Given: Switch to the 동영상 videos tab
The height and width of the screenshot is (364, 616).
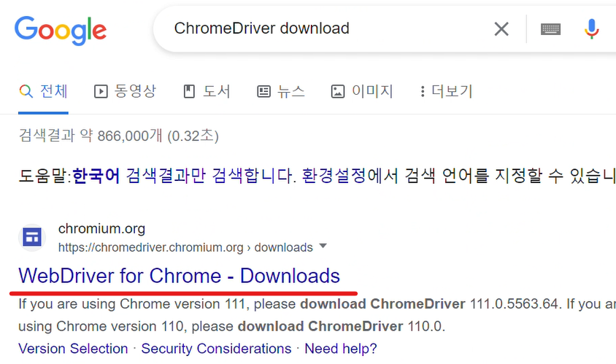Looking at the screenshot, I should (x=125, y=91).
